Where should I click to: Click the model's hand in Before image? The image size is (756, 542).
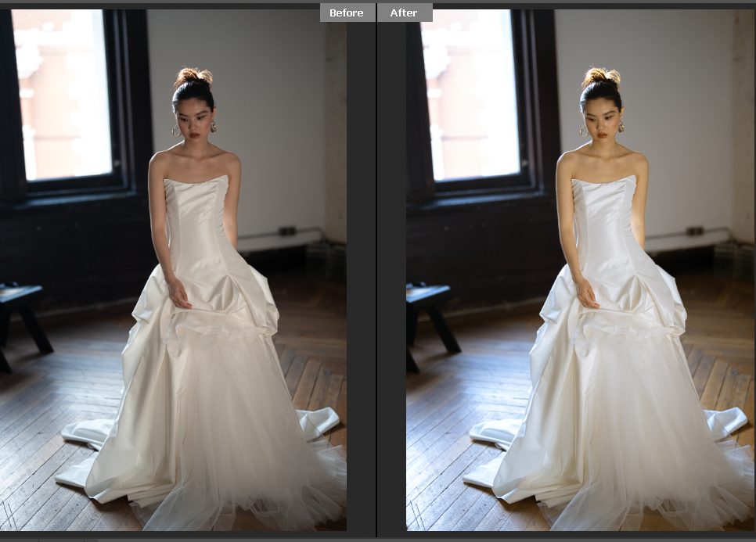(x=179, y=294)
